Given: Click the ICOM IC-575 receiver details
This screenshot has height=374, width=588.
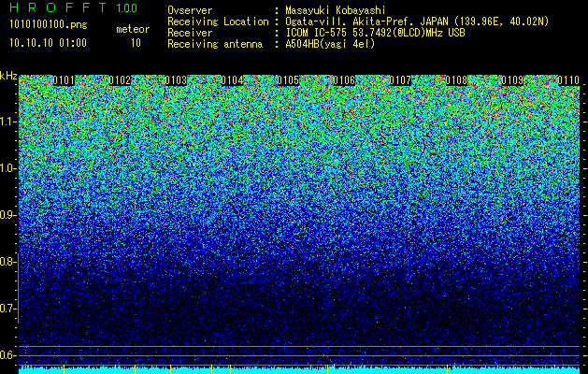Looking at the screenshot, I should tap(375, 33).
